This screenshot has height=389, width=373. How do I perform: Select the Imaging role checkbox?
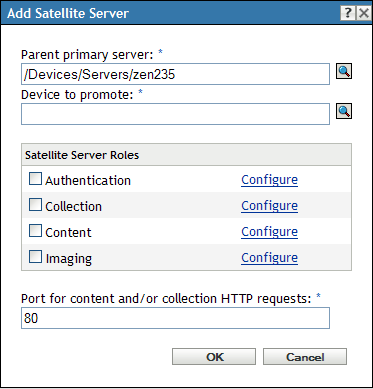pos(35,257)
